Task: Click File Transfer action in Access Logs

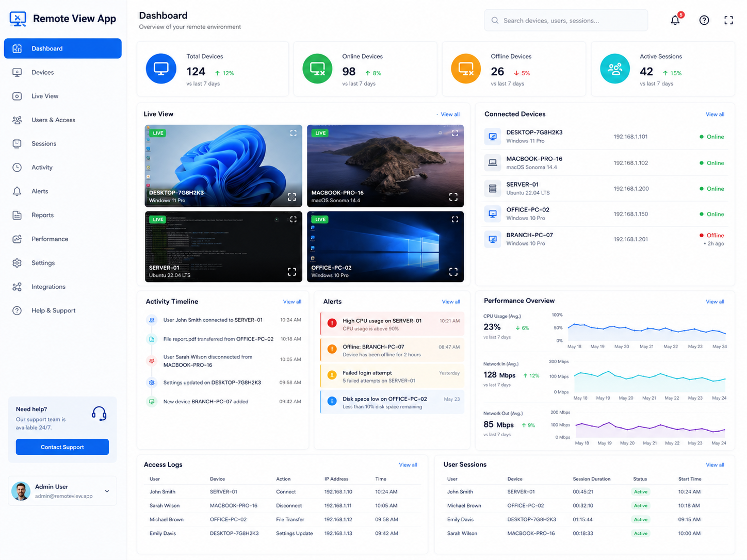Action: coord(290,519)
